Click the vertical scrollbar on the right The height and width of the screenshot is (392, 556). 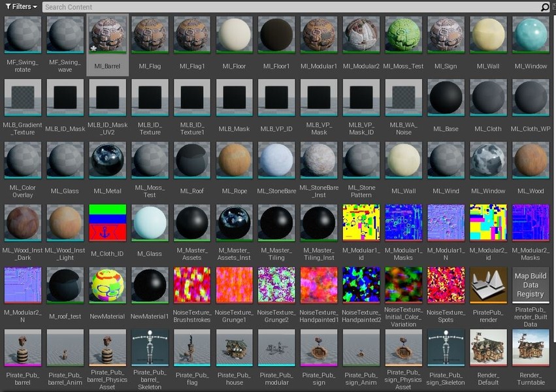point(554,177)
